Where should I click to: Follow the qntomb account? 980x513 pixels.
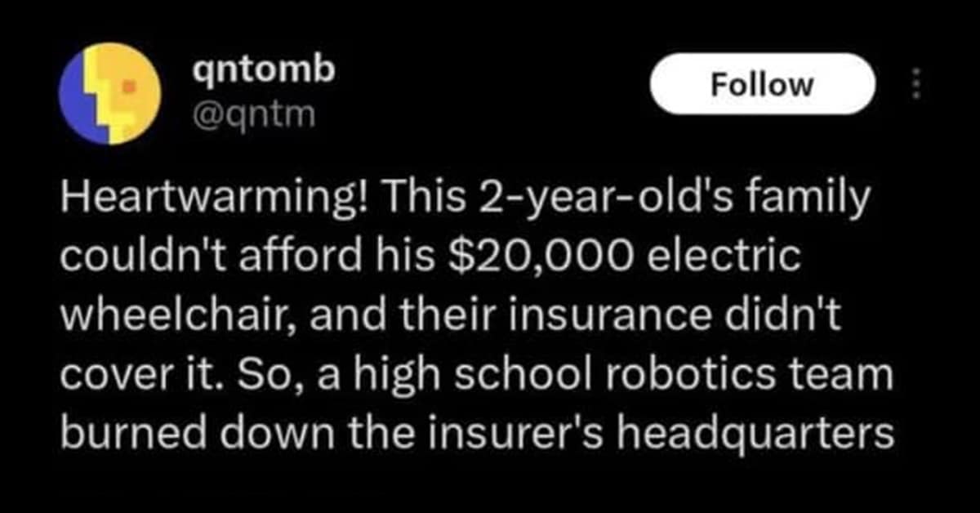click(x=762, y=83)
